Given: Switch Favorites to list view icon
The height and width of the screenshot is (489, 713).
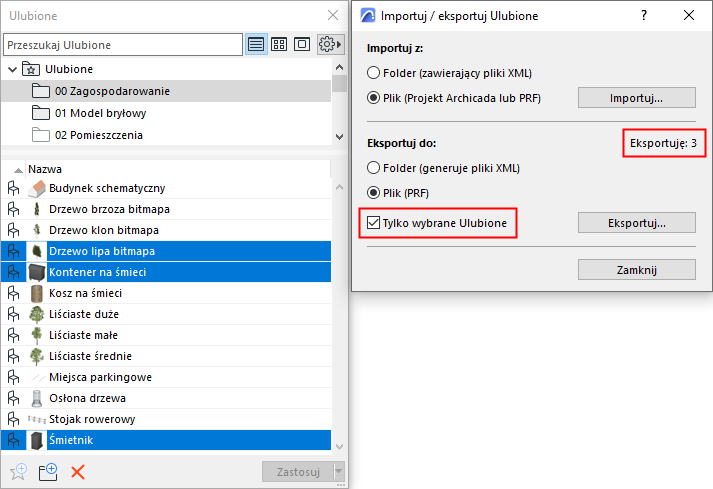Looking at the screenshot, I should click(x=257, y=45).
